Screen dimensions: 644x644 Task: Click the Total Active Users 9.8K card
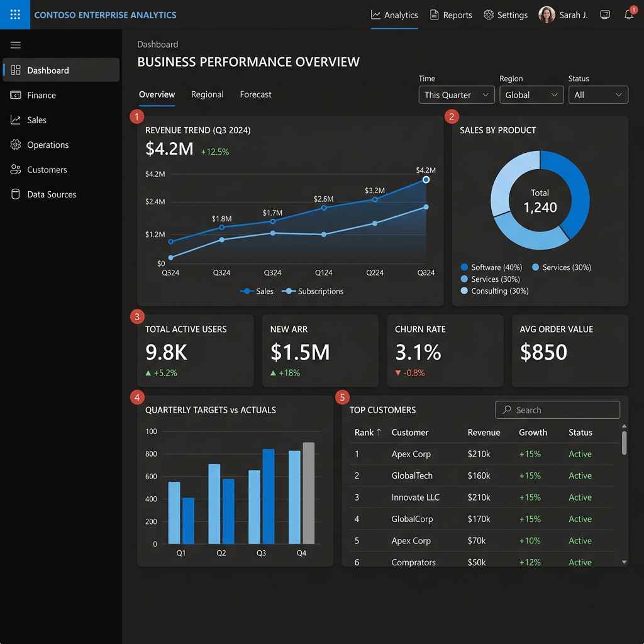pos(196,351)
